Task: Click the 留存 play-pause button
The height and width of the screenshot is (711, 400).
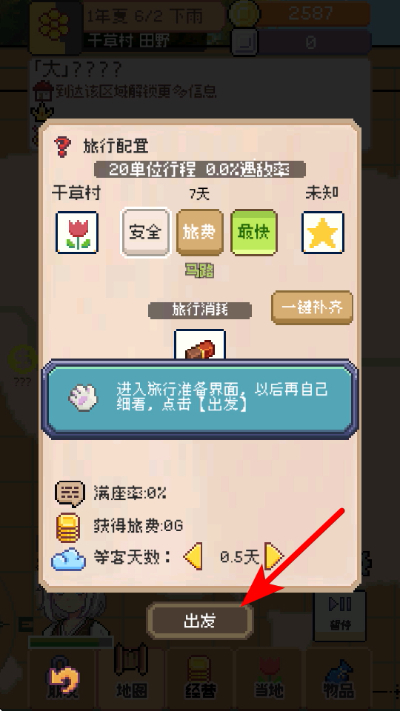Action: (340, 614)
